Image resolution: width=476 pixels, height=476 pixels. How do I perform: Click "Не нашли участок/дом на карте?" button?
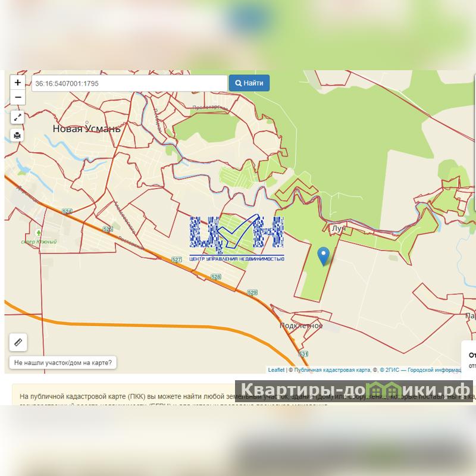[x=63, y=362]
